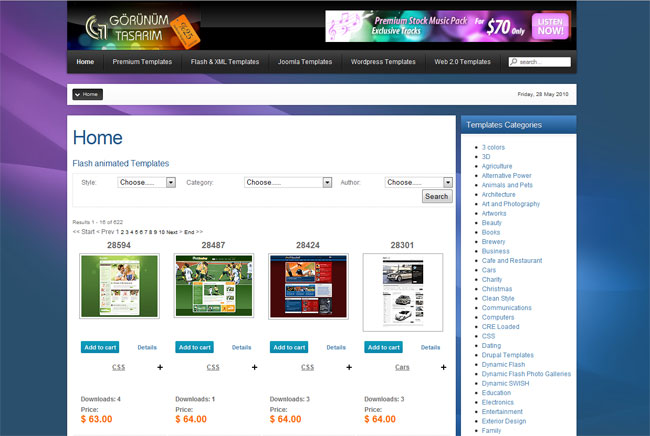Screen dimensions: 650x436
Task: View Details of template 28424
Action: [336, 347]
